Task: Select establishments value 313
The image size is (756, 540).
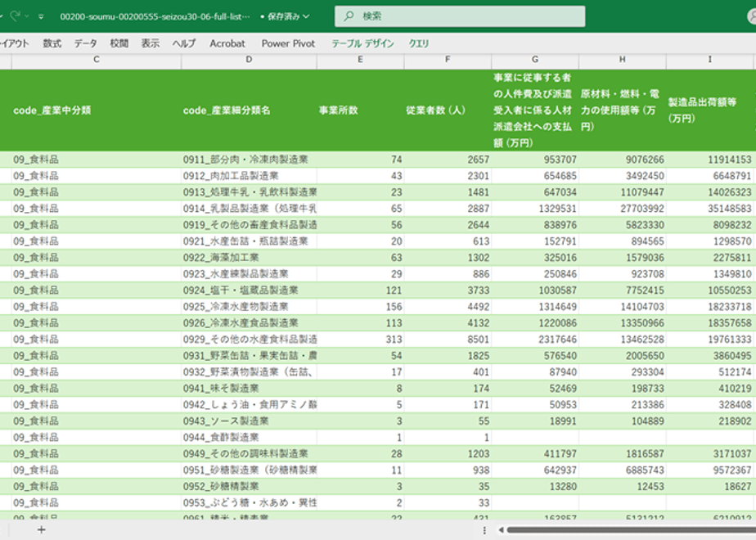Action: pos(360,340)
